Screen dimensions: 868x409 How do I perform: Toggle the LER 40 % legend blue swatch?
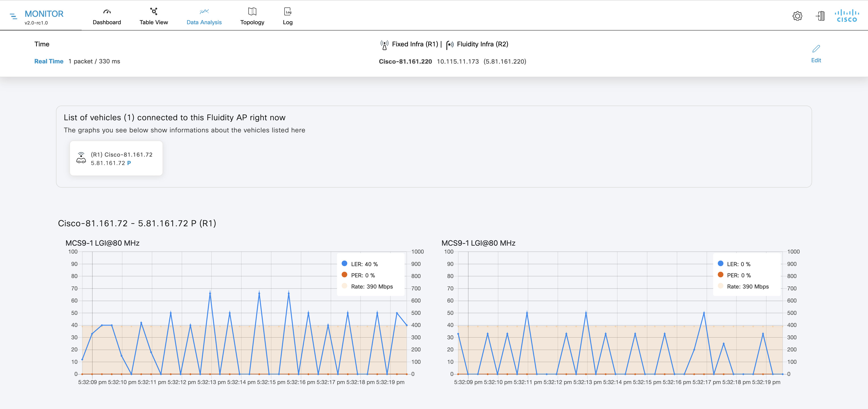[344, 264]
